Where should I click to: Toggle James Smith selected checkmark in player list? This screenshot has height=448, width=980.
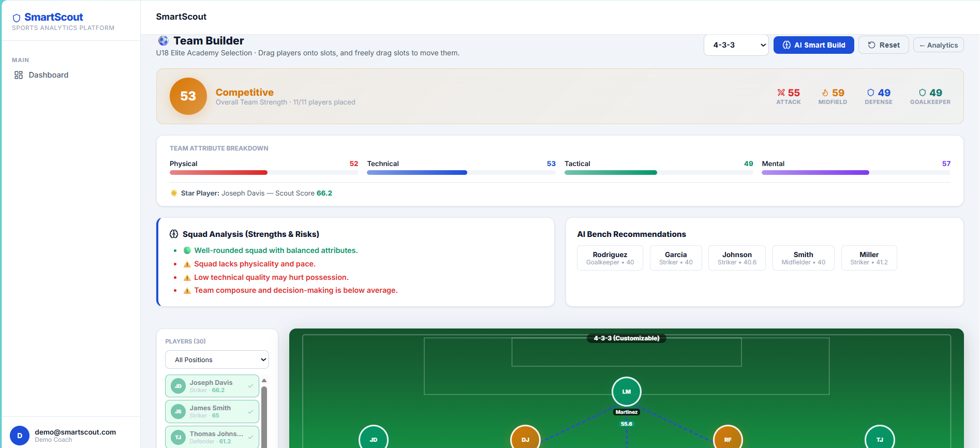[x=250, y=411]
